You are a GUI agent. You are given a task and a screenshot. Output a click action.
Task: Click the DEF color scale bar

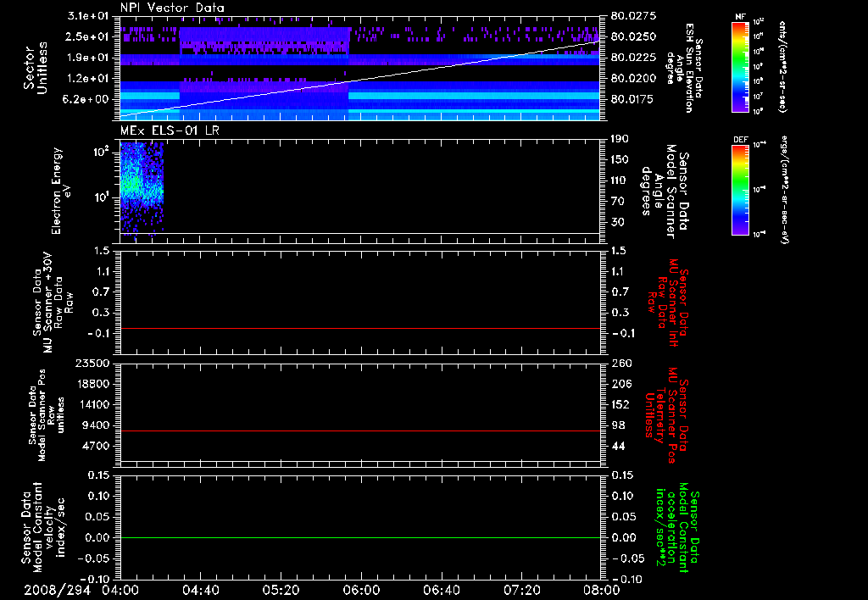(x=741, y=189)
